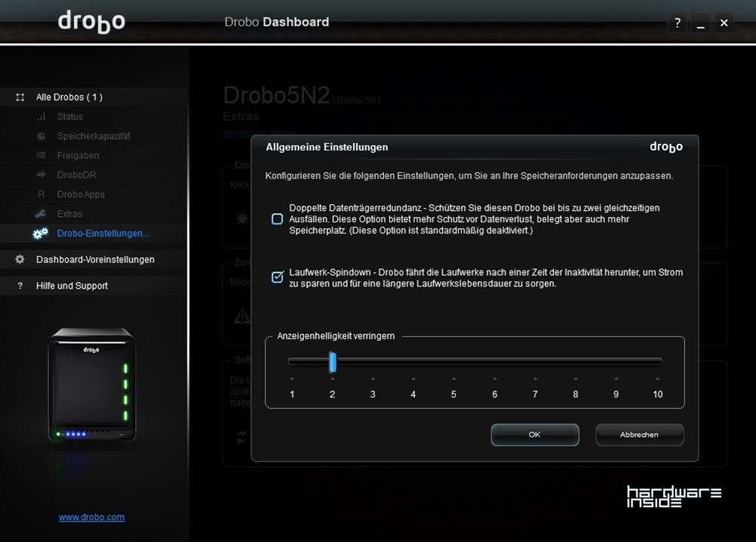Screen dimensions: 756x542
Task: Click brightness tick mark 7
Action: pyautogui.click(x=535, y=379)
